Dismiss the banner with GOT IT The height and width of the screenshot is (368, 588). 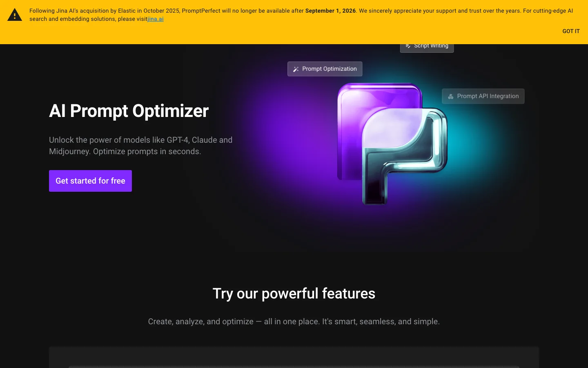click(x=571, y=31)
